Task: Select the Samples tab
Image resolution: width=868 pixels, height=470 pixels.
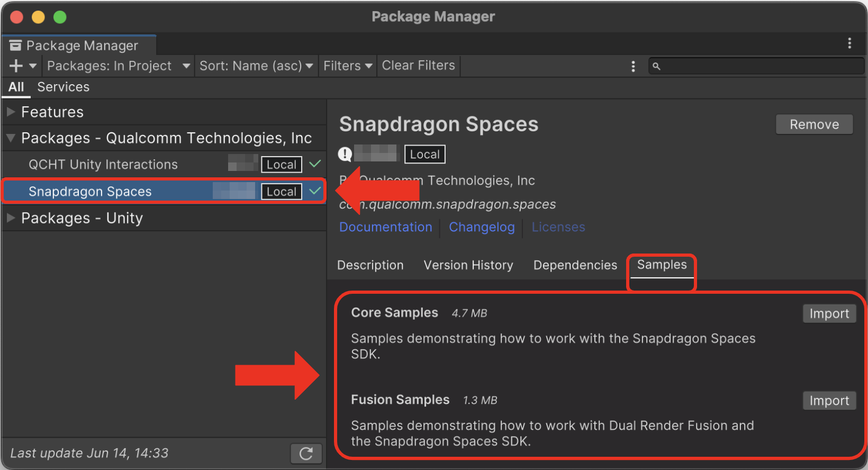Action: pyautogui.click(x=662, y=265)
